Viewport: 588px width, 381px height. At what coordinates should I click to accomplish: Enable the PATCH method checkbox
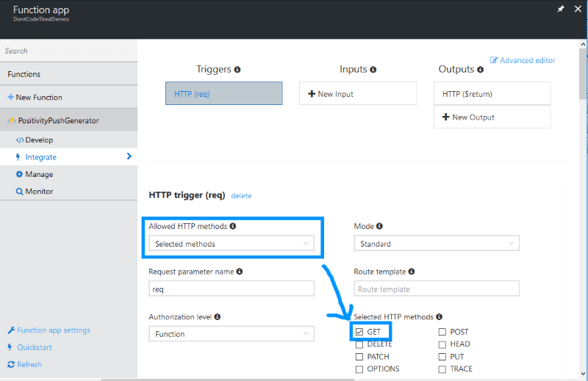point(359,357)
